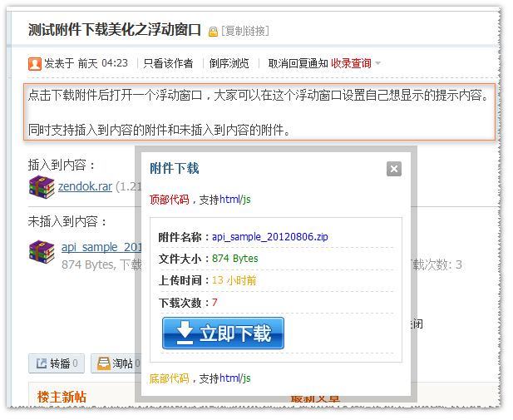Click the 顶部代码 text in popup

tap(169, 200)
